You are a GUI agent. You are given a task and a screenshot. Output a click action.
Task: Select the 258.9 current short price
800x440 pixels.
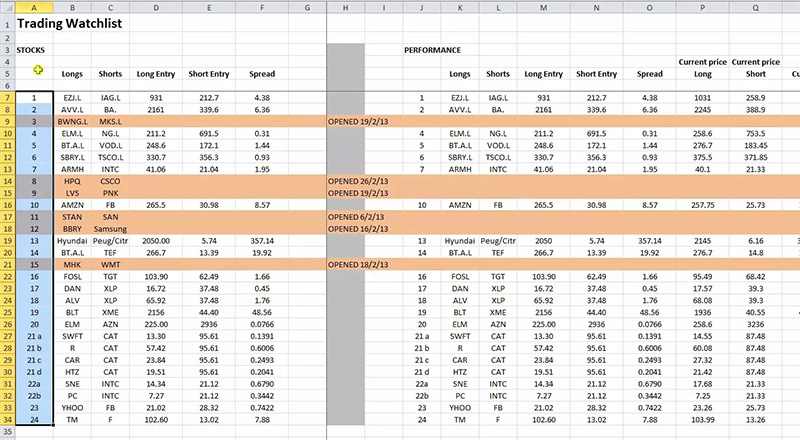tap(756, 97)
